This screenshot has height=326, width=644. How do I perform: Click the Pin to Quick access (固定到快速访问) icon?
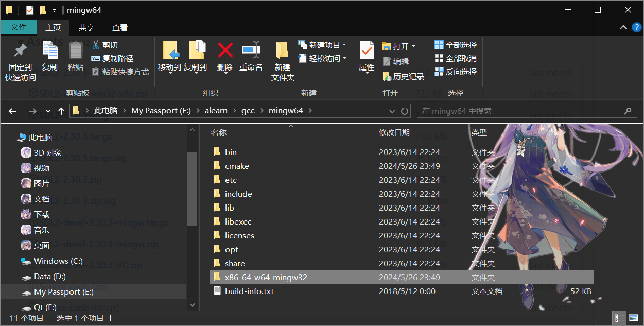click(20, 50)
